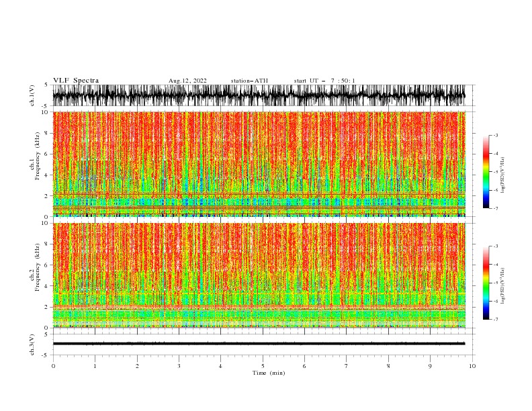Screen dimensions: 532x411
Task: Click time axis tick label '5'
Action: [263, 366]
